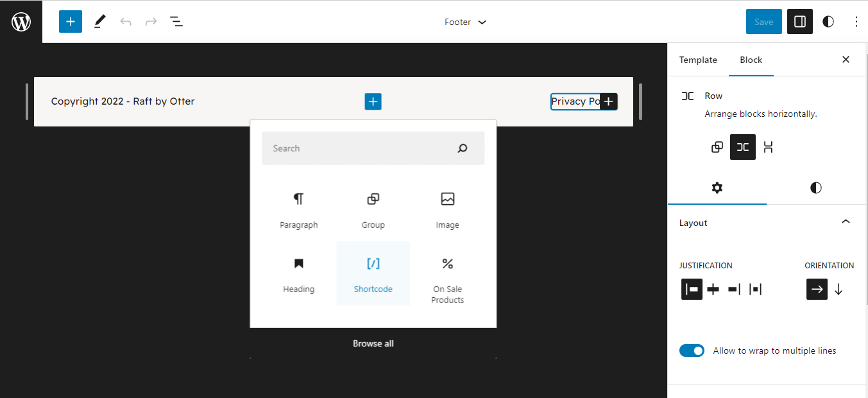Disable Allow to wrap to multiple lines
The image size is (868, 398).
click(x=692, y=350)
